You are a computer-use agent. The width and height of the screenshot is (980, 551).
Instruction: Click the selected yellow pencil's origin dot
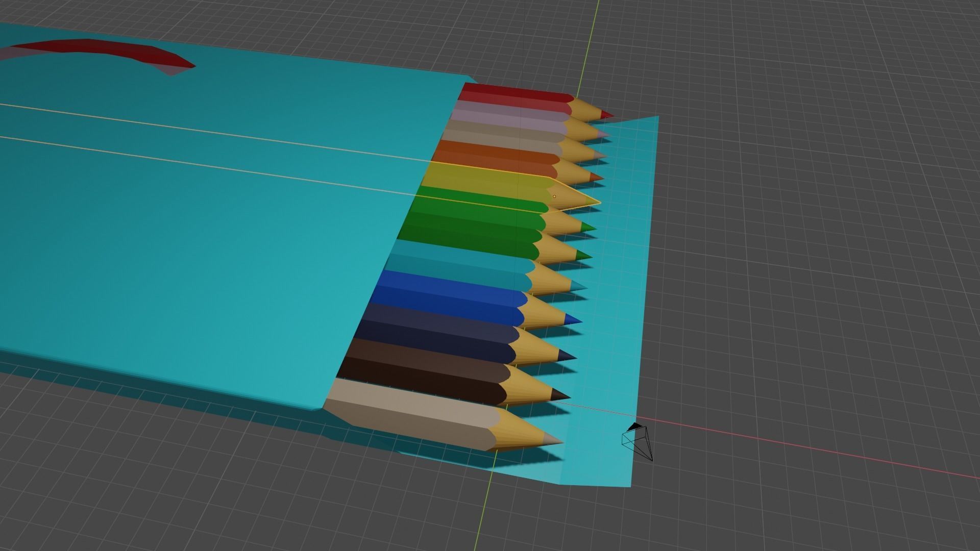(x=554, y=196)
